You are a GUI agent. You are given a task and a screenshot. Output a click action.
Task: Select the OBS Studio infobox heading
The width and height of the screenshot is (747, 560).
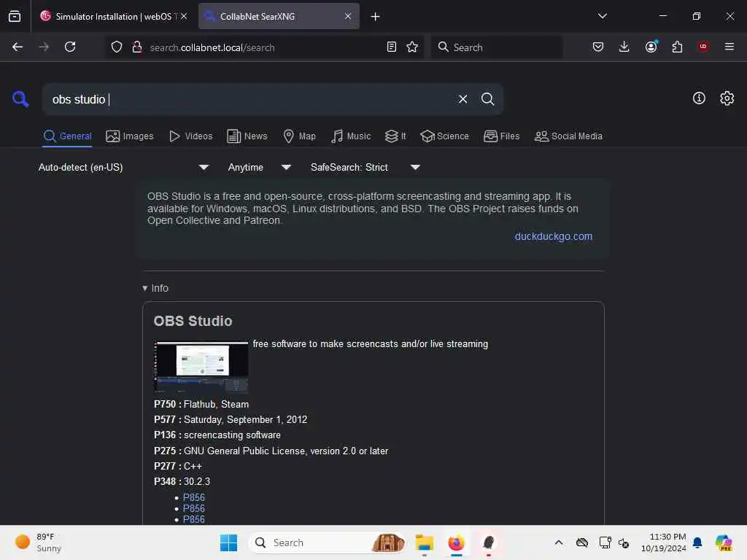pyautogui.click(x=193, y=321)
